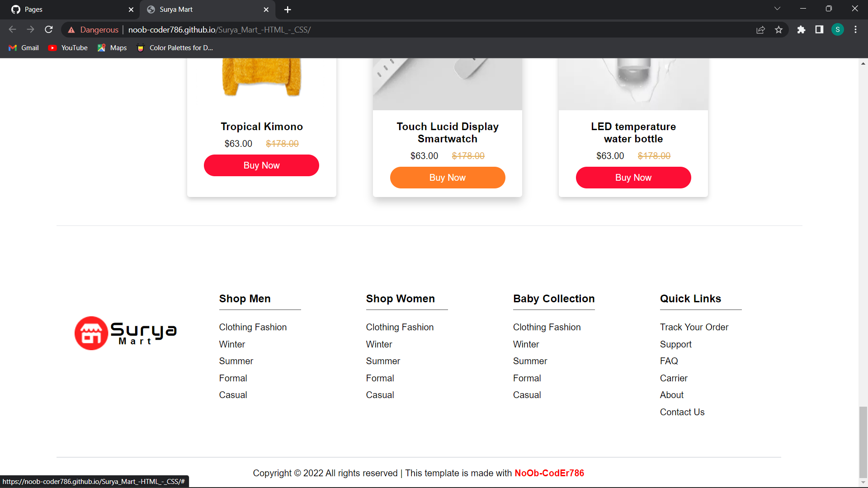Open the browser tab search chevron
868x488 pixels.
(778, 8)
